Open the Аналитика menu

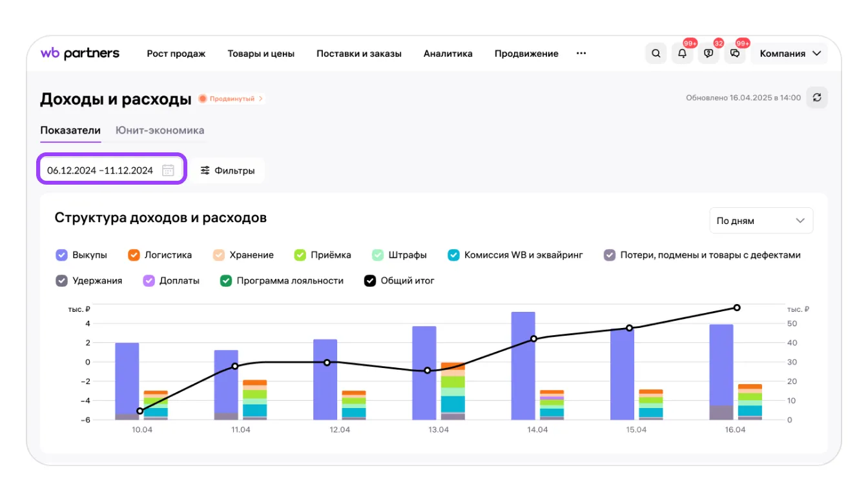click(x=448, y=54)
